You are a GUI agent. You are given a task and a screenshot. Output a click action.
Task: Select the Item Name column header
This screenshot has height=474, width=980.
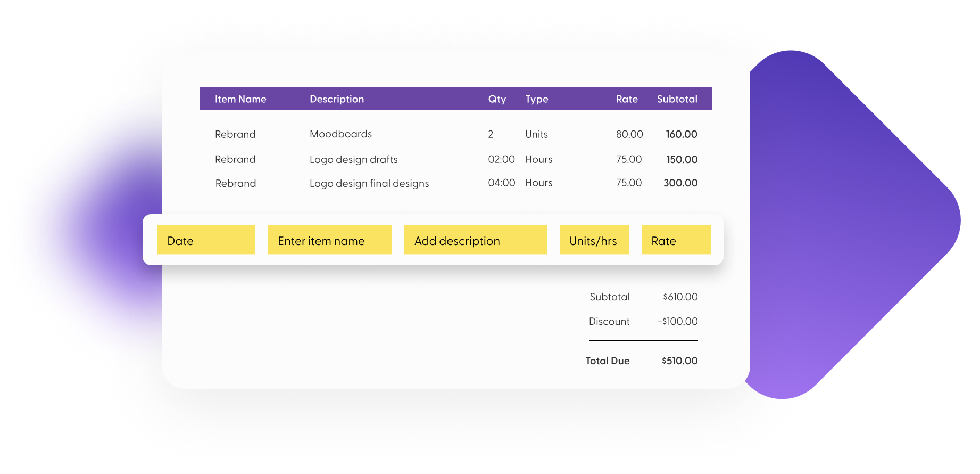[240, 99]
